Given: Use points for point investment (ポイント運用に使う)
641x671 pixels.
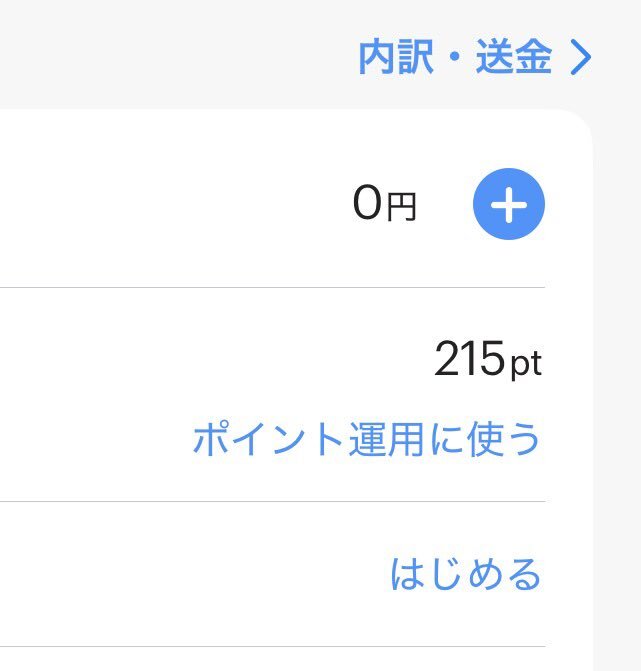Looking at the screenshot, I should coord(366,439).
